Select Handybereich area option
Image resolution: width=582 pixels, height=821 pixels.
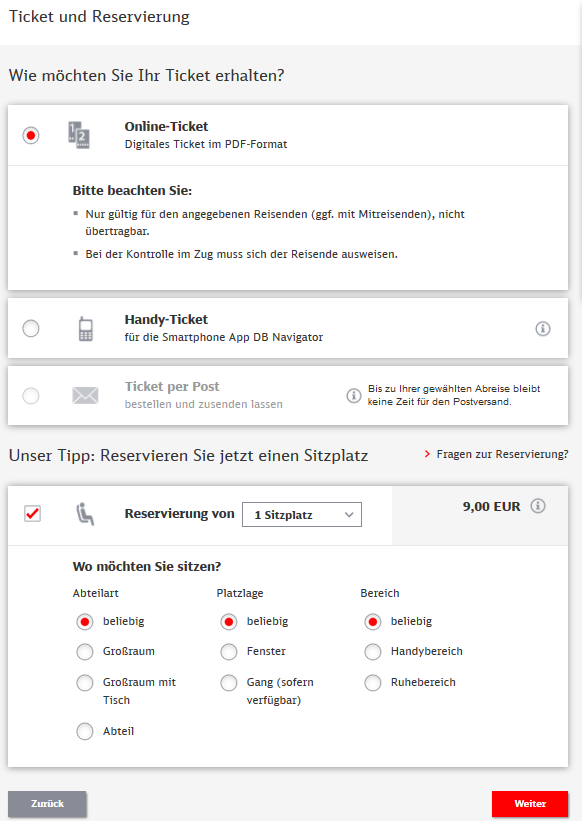[373, 652]
